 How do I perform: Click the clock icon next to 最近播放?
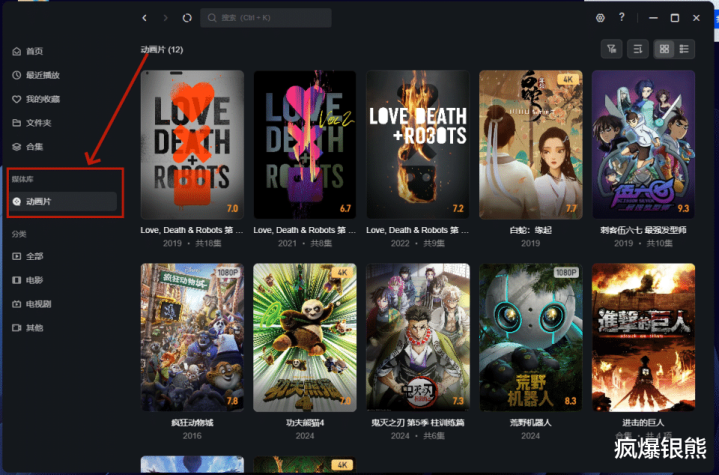pos(17,75)
